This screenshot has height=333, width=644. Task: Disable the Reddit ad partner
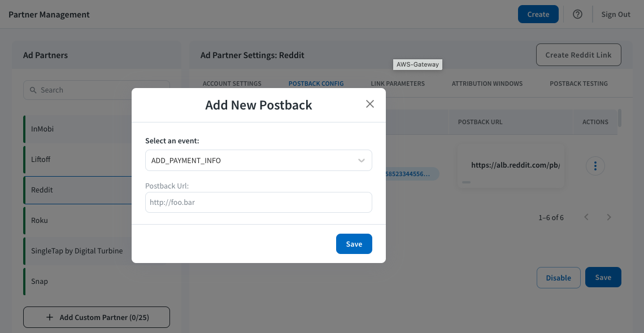[558, 278]
